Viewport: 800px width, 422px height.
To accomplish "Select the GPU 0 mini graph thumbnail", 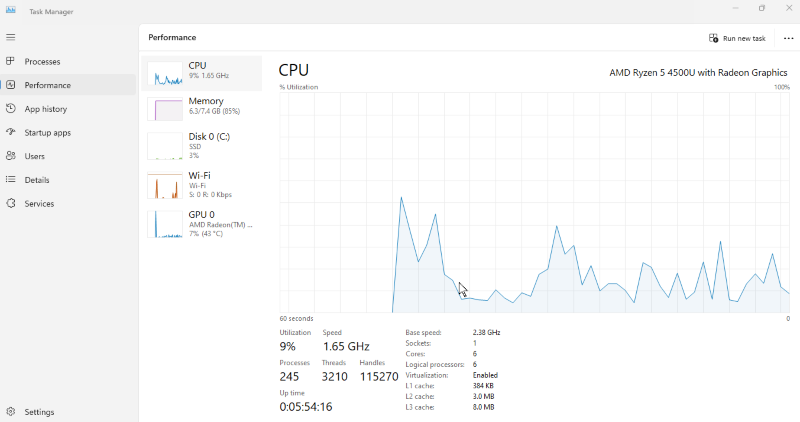I will tap(165, 224).
